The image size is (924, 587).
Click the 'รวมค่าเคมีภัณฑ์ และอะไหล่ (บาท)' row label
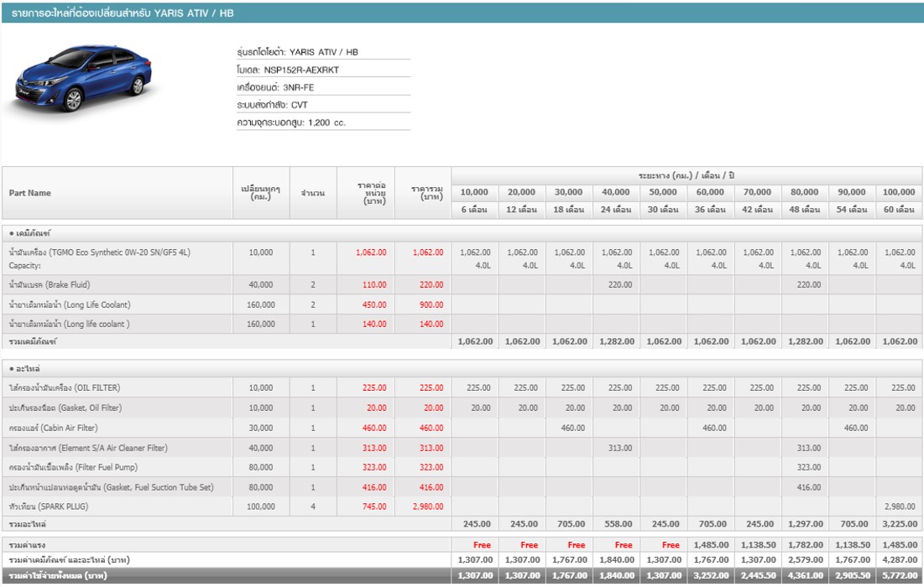coord(70,560)
